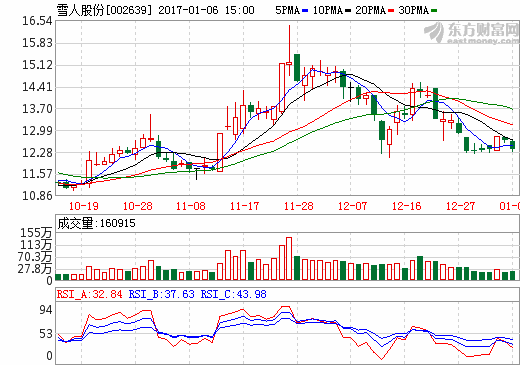Click the green 30PMA color marker

(434, 11)
